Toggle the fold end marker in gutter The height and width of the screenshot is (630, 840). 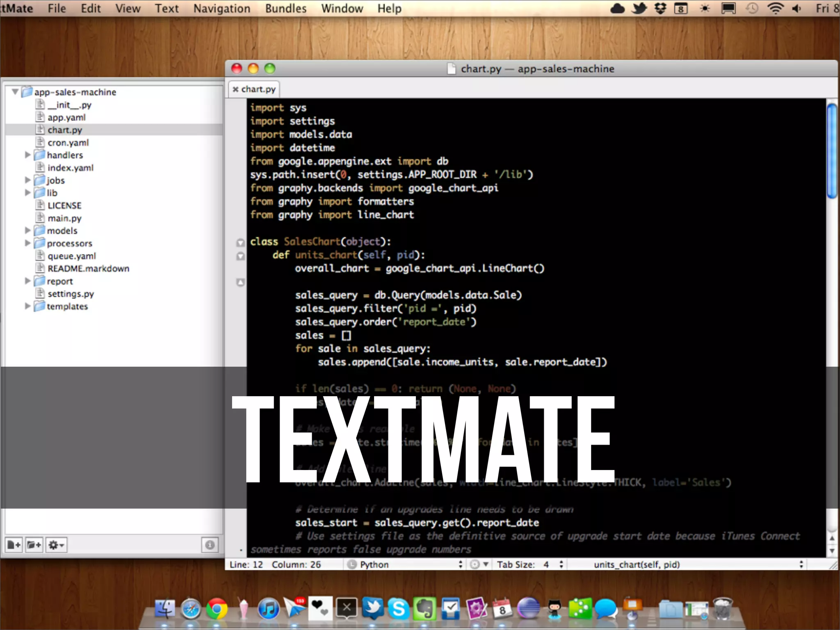tap(241, 282)
